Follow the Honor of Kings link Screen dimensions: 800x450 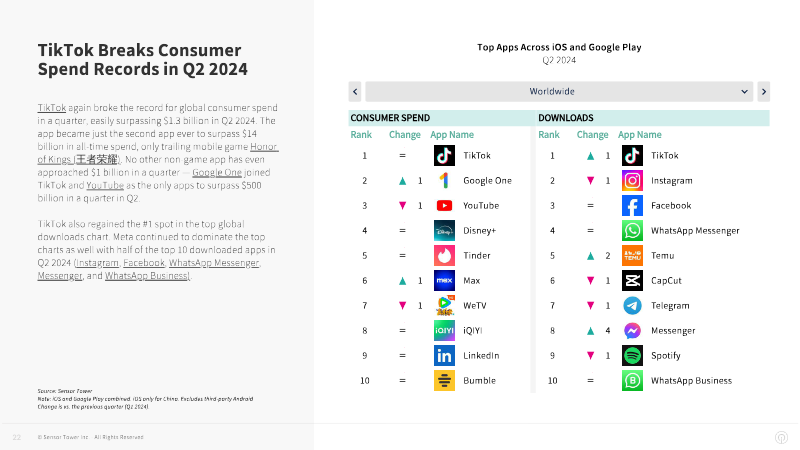[x=158, y=153]
